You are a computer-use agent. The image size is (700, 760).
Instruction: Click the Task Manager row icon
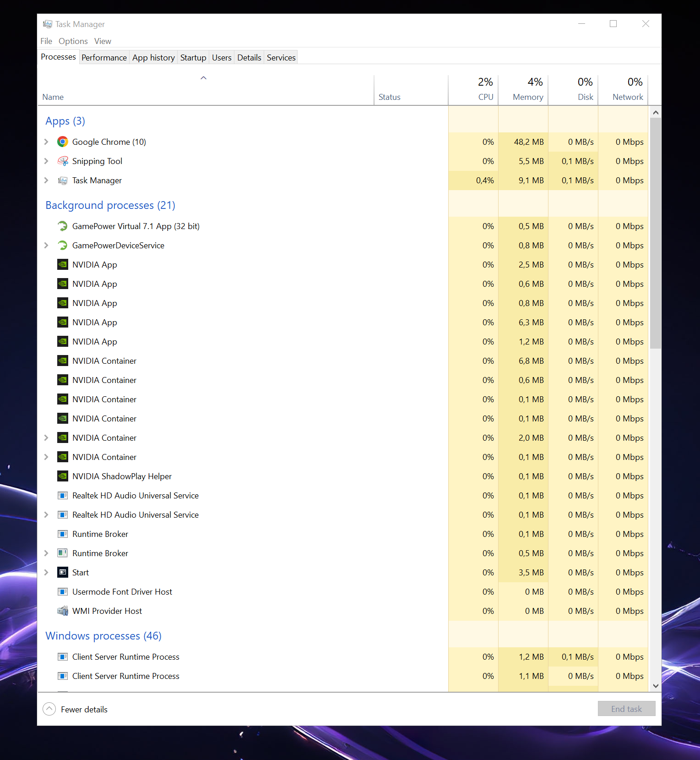pos(63,180)
